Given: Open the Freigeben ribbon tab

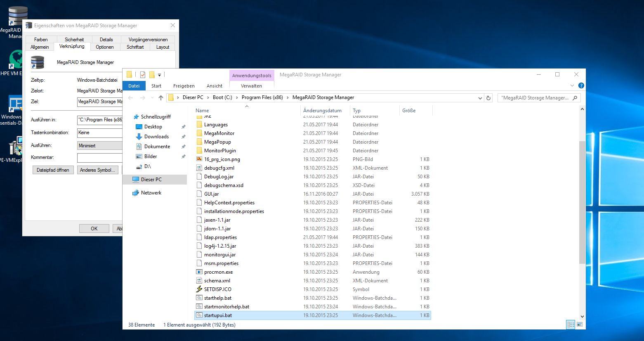Looking at the screenshot, I should (184, 86).
